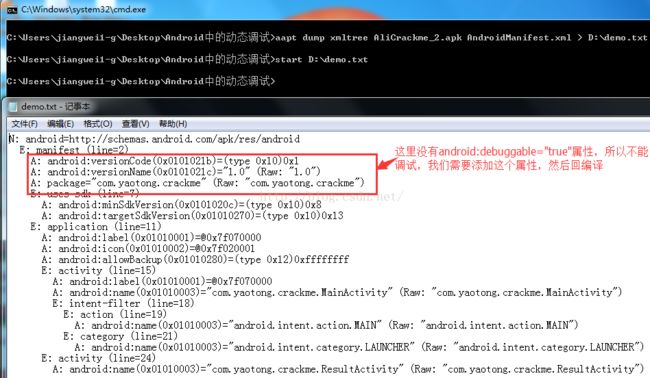Click the 'E: activity (line=24)' line
Viewport: 650px width, 378px height.
click(99, 358)
